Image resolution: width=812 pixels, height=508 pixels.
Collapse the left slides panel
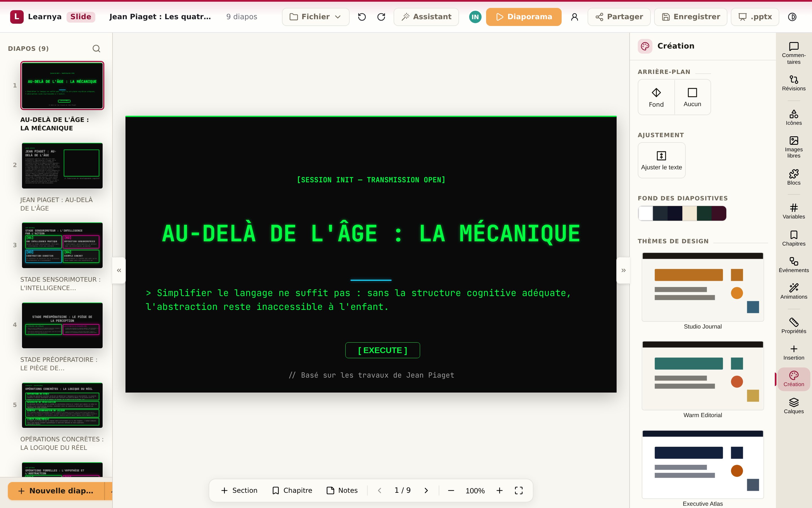119,270
